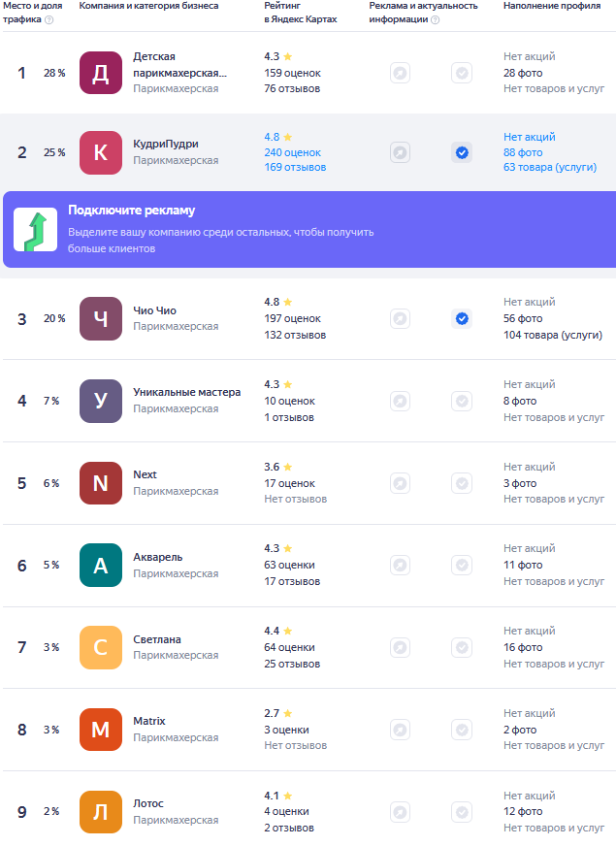Click the help icon next to 'Место и доля трафика'
The height and width of the screenshot is (846, 616).
(49, 20)
